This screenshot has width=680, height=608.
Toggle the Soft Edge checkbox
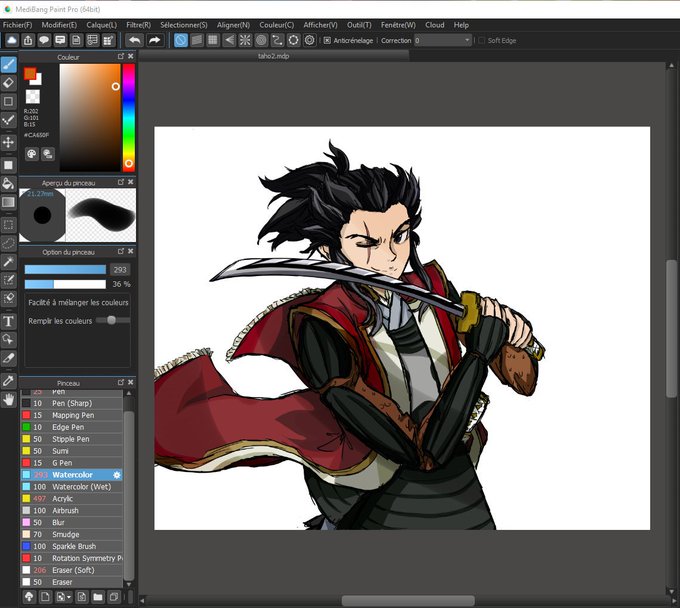tap(481, 40)
